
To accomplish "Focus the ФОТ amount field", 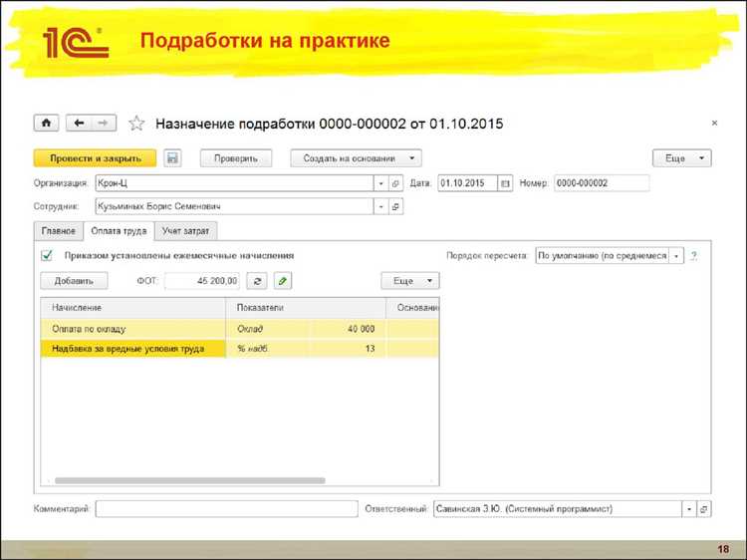I will point(202,281).
